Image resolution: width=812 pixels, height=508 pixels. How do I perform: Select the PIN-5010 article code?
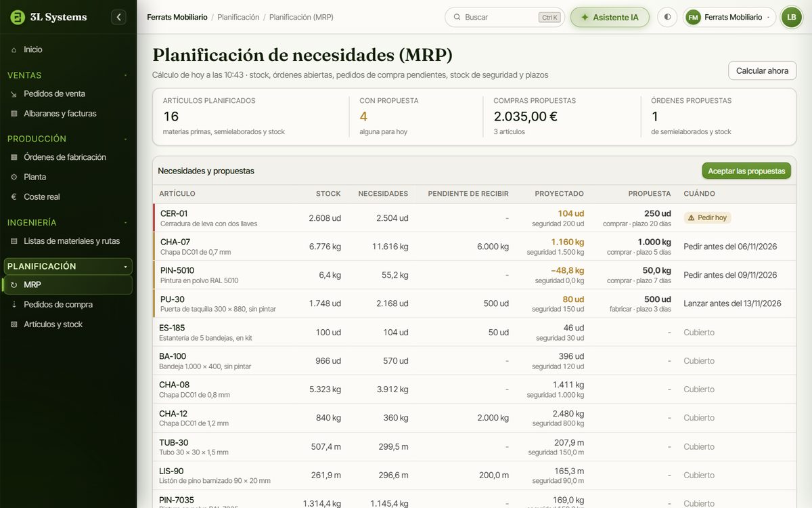177,270
